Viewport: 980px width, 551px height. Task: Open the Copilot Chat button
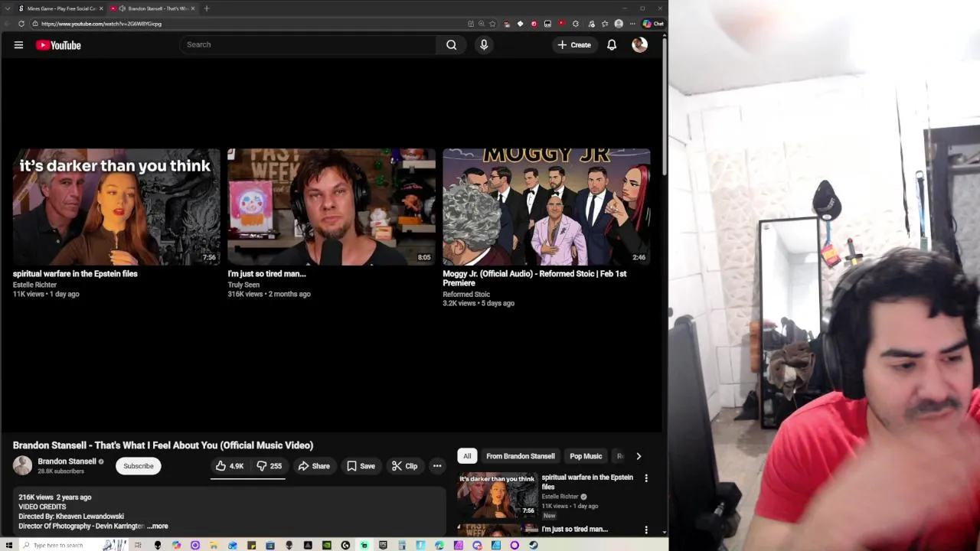653,24
